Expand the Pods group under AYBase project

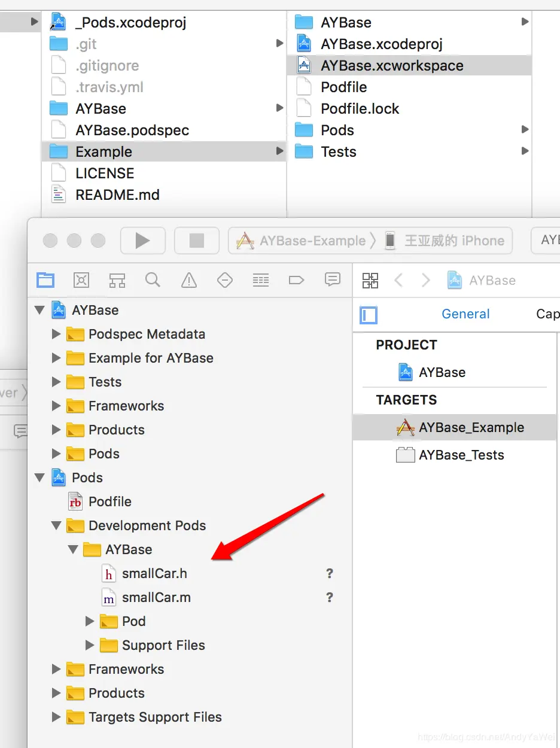[56, 454]
